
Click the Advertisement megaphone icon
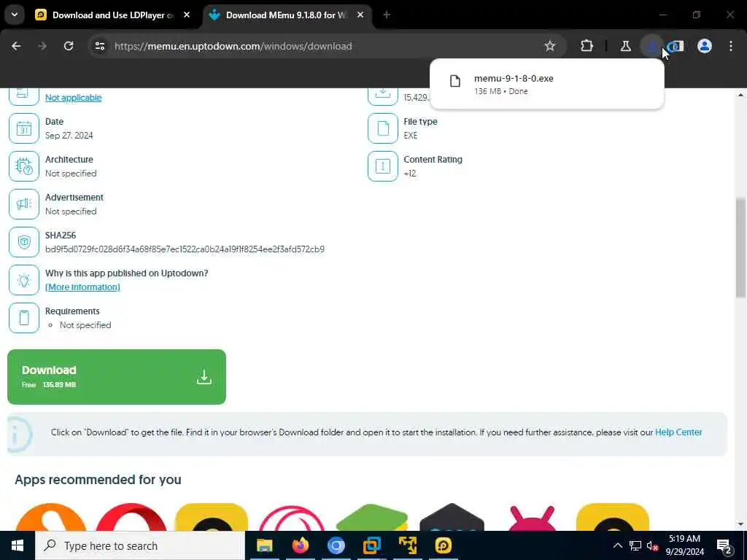pos(24,204)
